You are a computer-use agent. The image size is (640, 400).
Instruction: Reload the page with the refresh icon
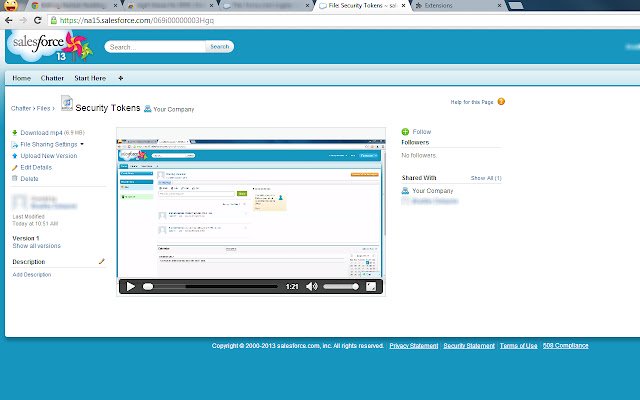coord(37,20)
